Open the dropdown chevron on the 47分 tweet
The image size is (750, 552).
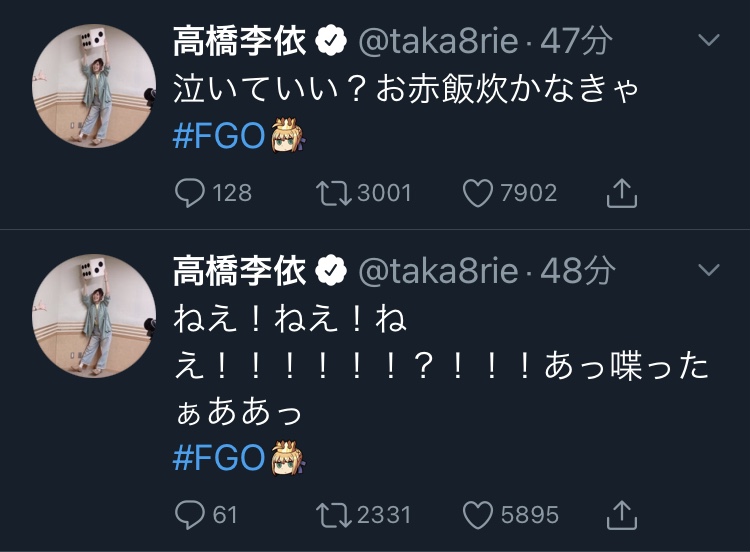click(x=708, y=41)
